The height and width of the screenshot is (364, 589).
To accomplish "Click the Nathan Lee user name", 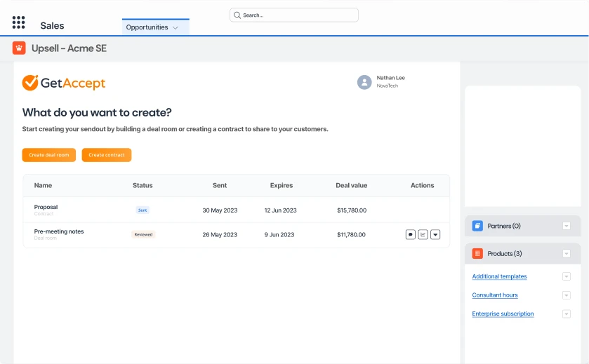I will pos(390,78).
